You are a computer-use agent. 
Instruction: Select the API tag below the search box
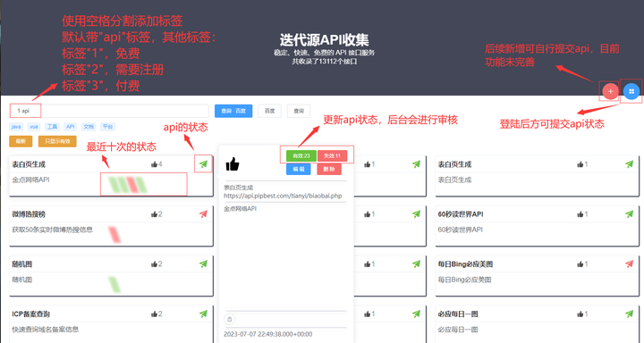(x=71, y=127)
